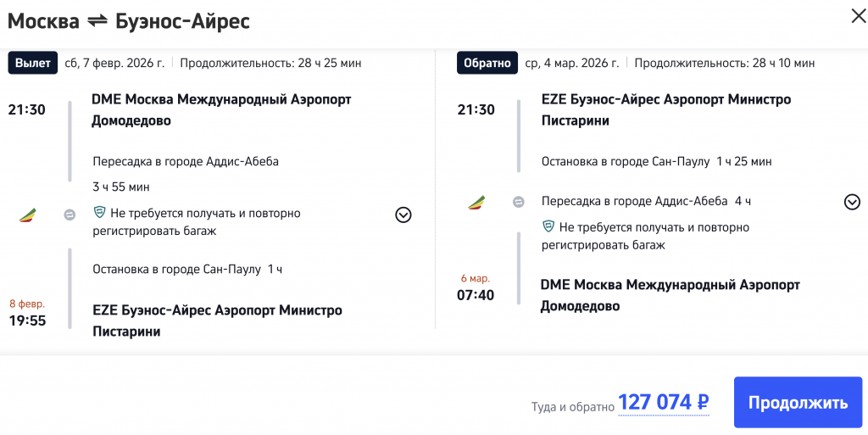Screen dimensions: 868x435
Task: Close the flight details dialog
Action: pos(858,16)
